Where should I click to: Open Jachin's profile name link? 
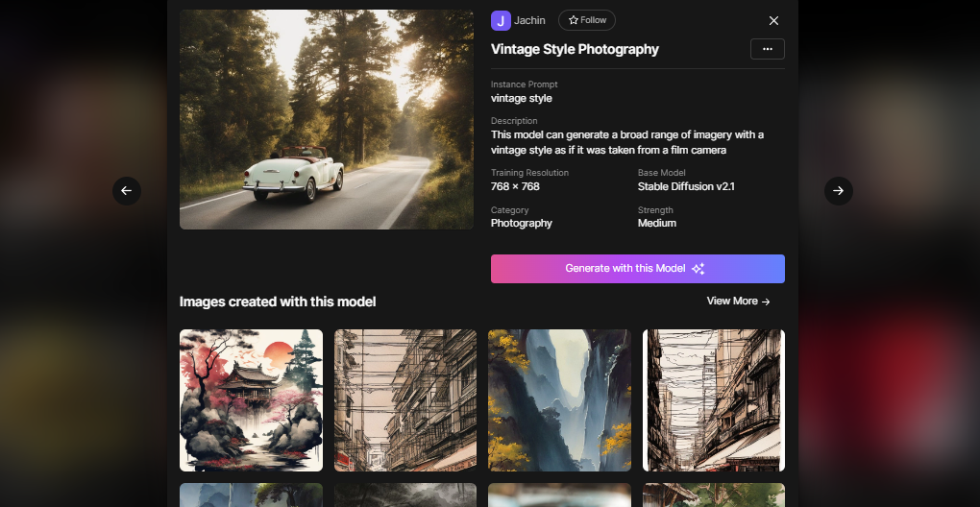[529, 20]
